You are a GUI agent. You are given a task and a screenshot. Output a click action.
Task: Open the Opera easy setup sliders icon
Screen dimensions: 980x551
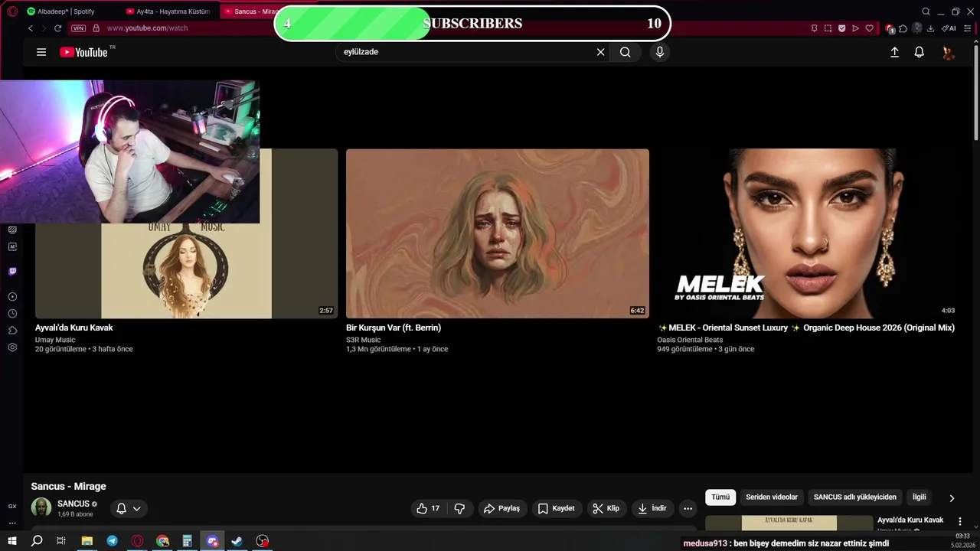(x=968, y=28)
